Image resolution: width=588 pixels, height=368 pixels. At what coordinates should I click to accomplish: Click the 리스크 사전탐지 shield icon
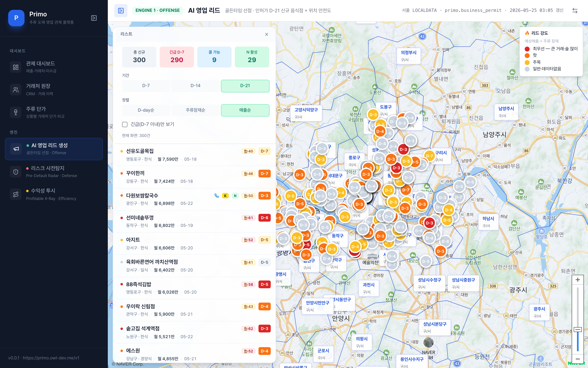[16, 172]
